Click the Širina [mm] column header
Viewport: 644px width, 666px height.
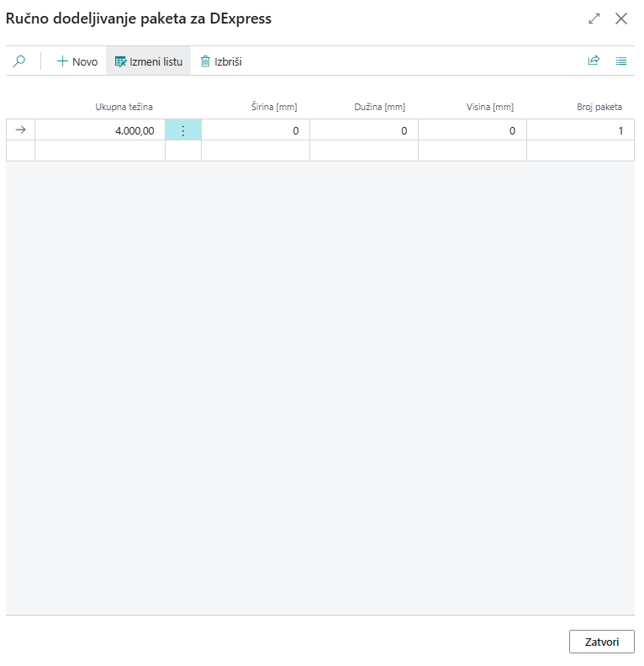274,107
